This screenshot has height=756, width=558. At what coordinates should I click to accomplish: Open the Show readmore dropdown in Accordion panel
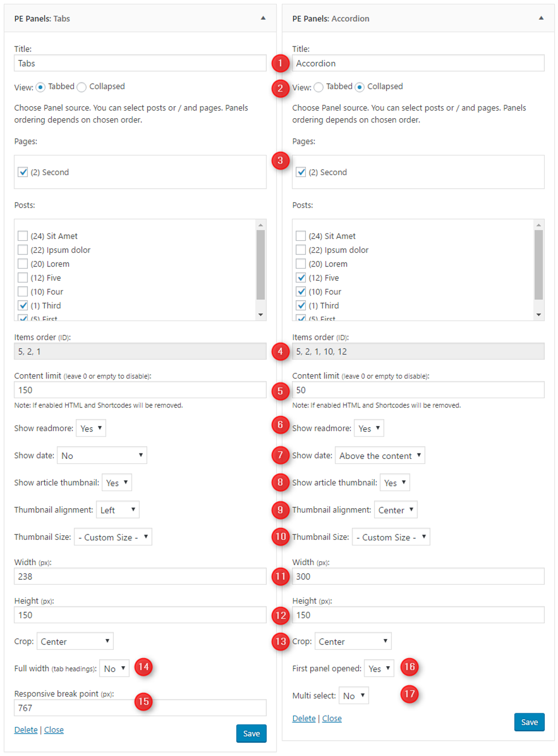(x=369, y=428)
